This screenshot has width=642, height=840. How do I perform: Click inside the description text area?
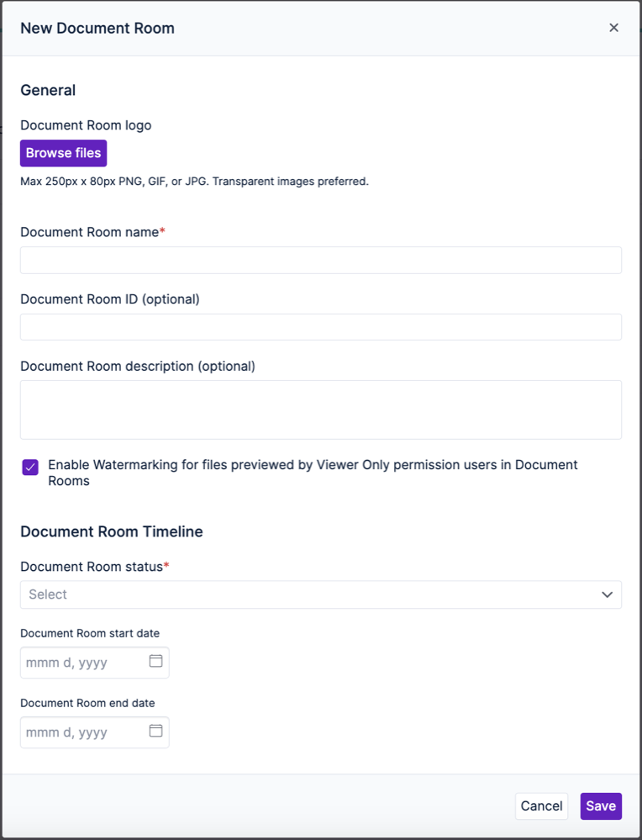(x=319, y=408)
